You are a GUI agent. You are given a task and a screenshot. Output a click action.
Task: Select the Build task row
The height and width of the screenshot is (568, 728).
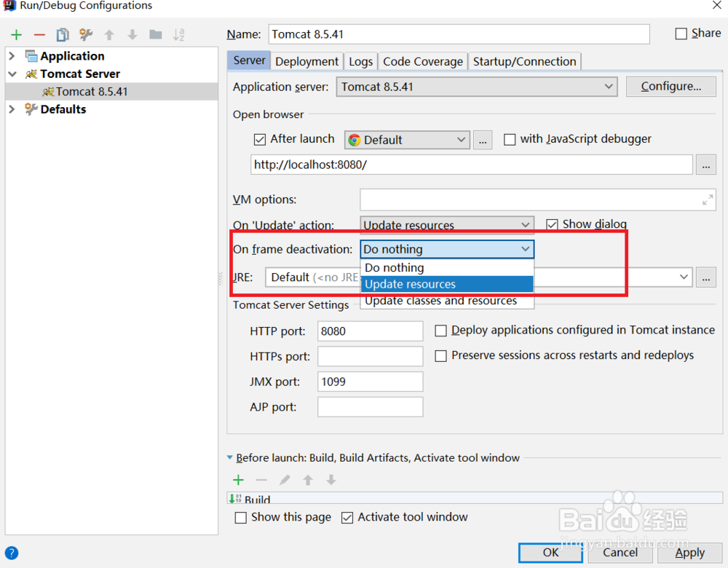coord(475,499)
